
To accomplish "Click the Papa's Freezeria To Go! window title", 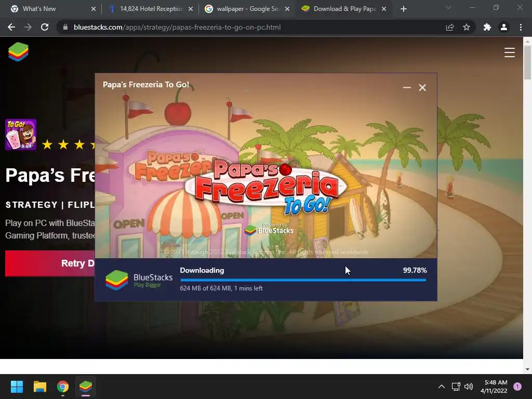I will pyautogui.click(x=146, y=85).
